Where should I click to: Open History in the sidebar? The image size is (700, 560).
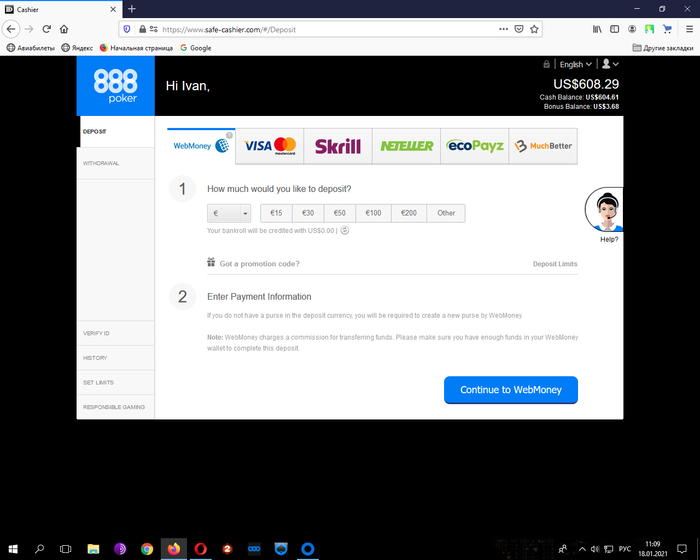pyautogui.click(x=116, y=358)
